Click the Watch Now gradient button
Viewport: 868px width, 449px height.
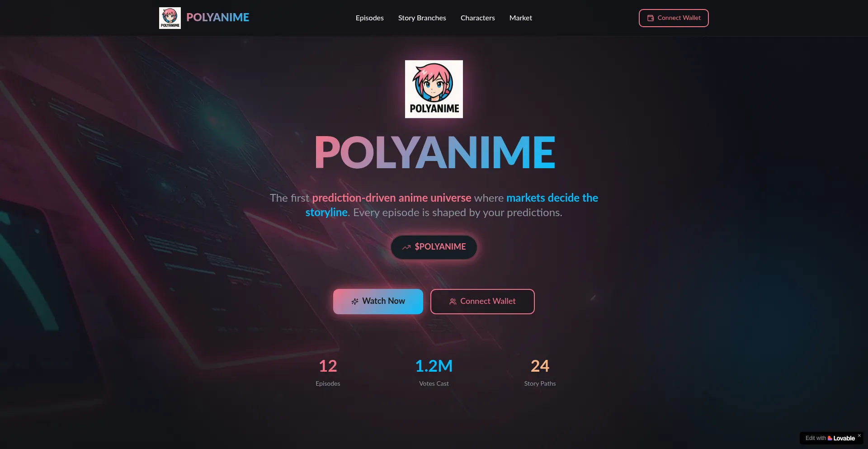click(x=378, y=302)
